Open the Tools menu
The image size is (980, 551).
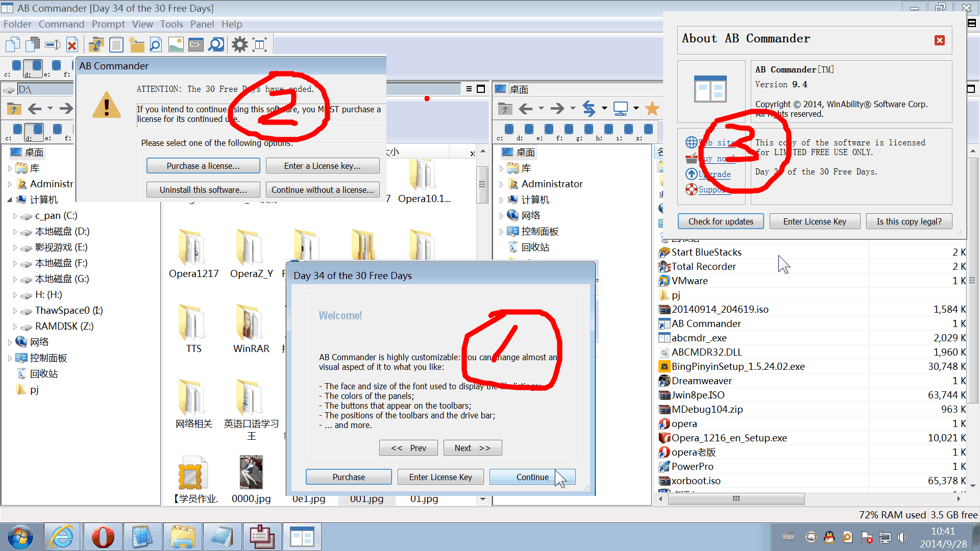coord(171,24)
